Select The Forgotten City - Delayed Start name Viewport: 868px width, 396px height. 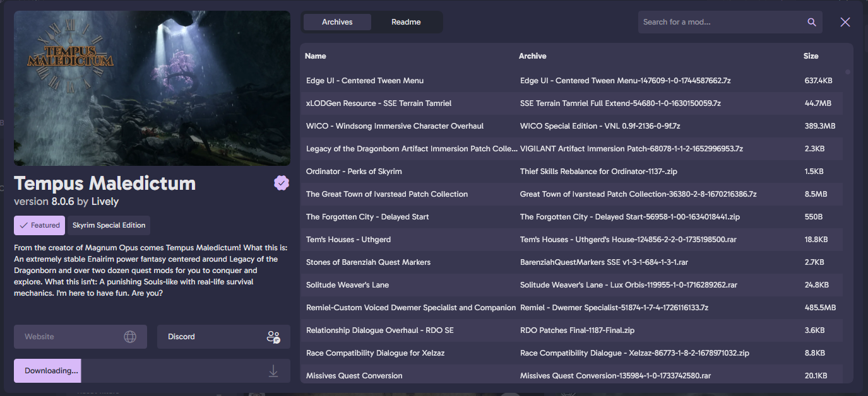367,217
